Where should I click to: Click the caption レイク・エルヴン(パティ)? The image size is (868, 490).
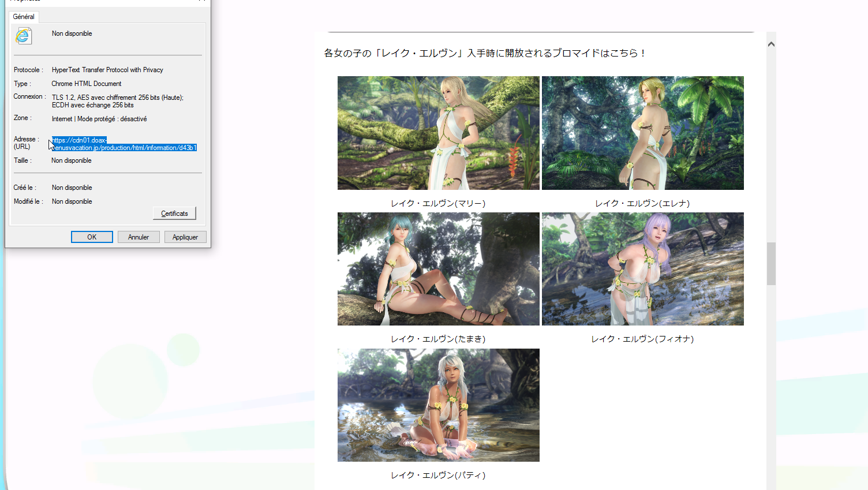[439, 475]
